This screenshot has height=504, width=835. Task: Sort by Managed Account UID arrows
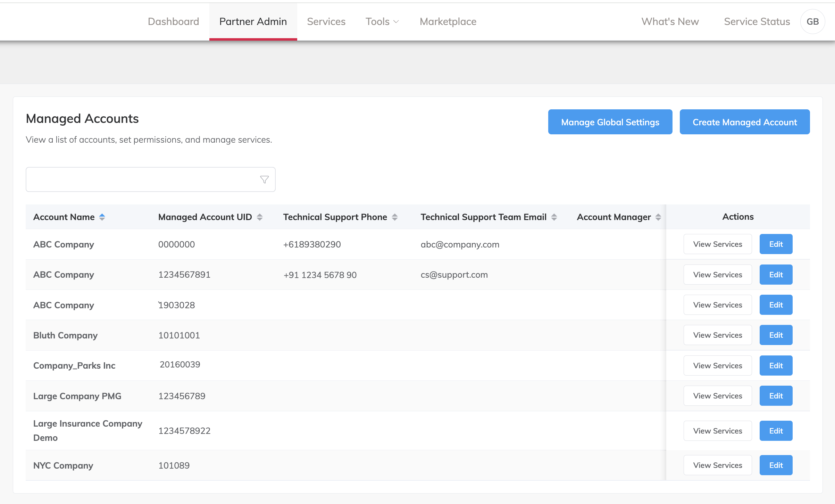pos(260,217)
